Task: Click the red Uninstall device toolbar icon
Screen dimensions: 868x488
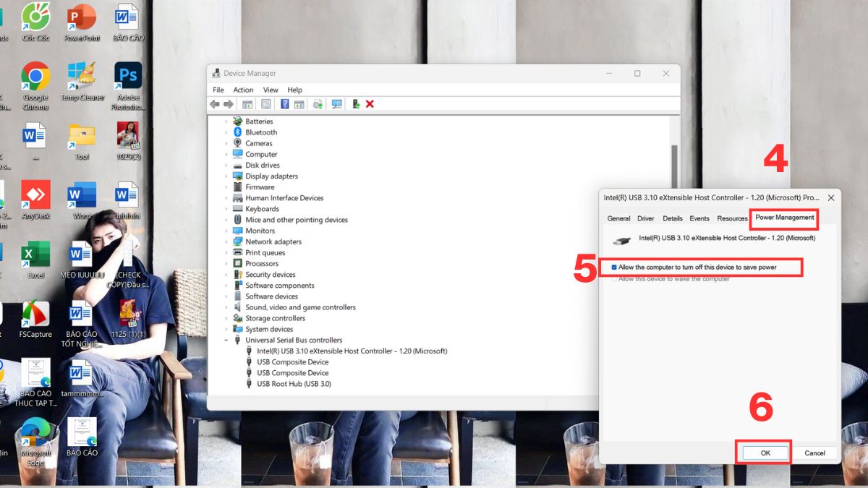Action: (x=370, y=104)
